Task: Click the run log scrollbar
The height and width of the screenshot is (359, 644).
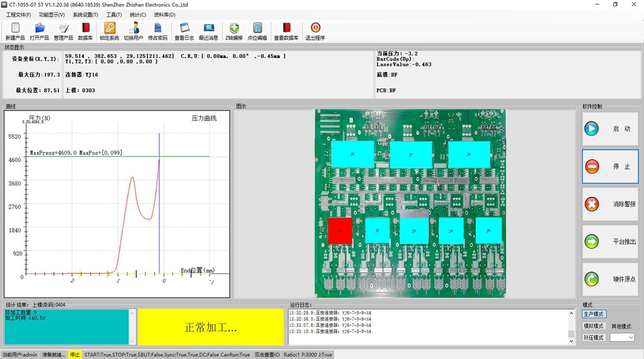Action: click(571, 324)
